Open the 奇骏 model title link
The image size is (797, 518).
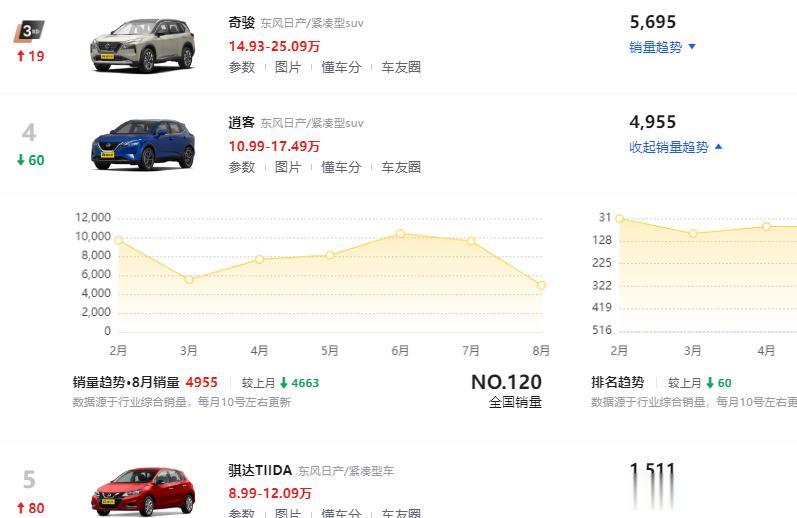pyautogui.click(x=241, y=22)
